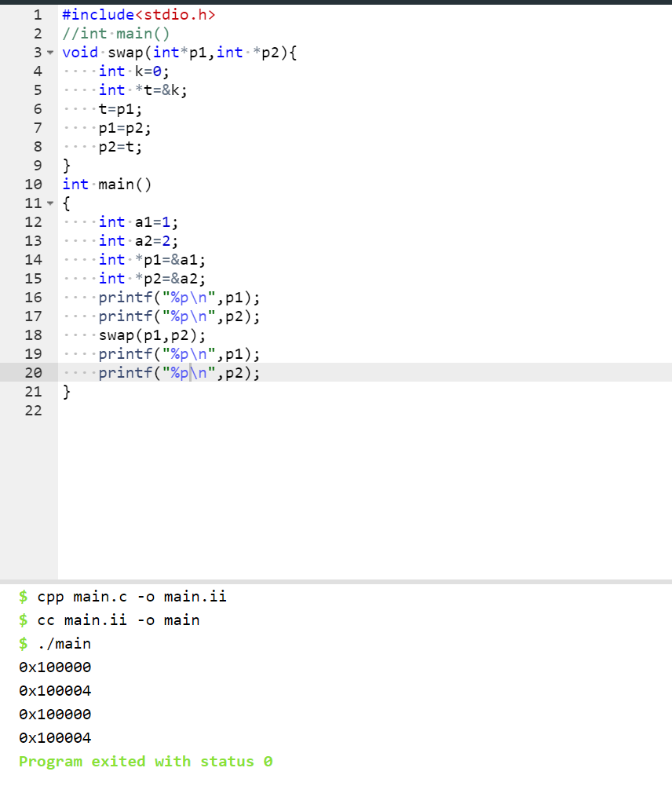Image resolution: width=672 pixels, height=808 pixels.
Task: Click the empty editor line 22
Action: pyautogui.click(x=365, y=411)
